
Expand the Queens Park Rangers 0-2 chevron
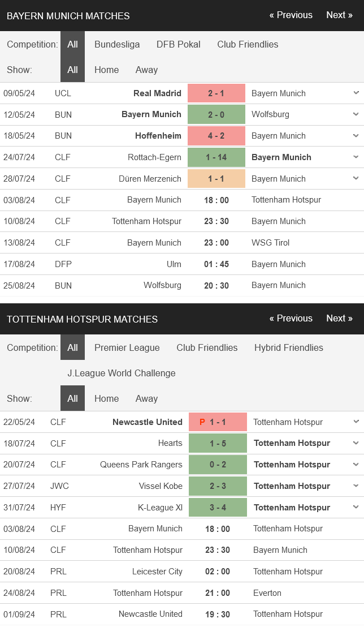point(356,464)
